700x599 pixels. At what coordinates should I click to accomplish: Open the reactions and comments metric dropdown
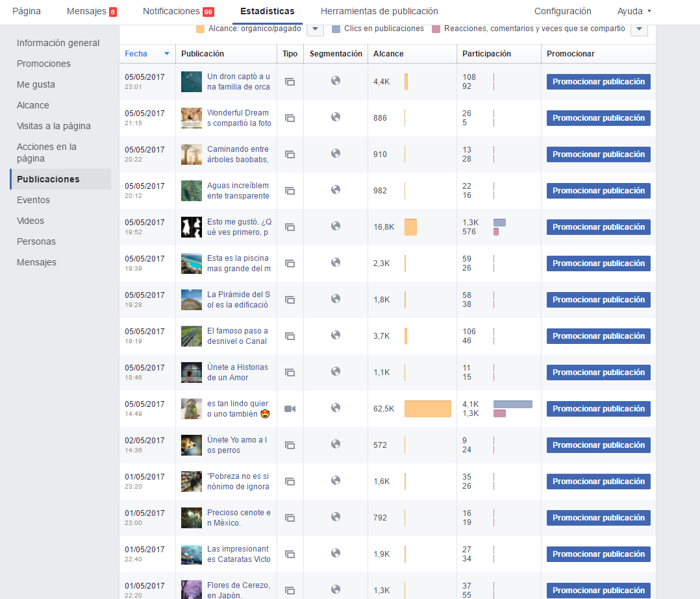[x=639, y=29]
